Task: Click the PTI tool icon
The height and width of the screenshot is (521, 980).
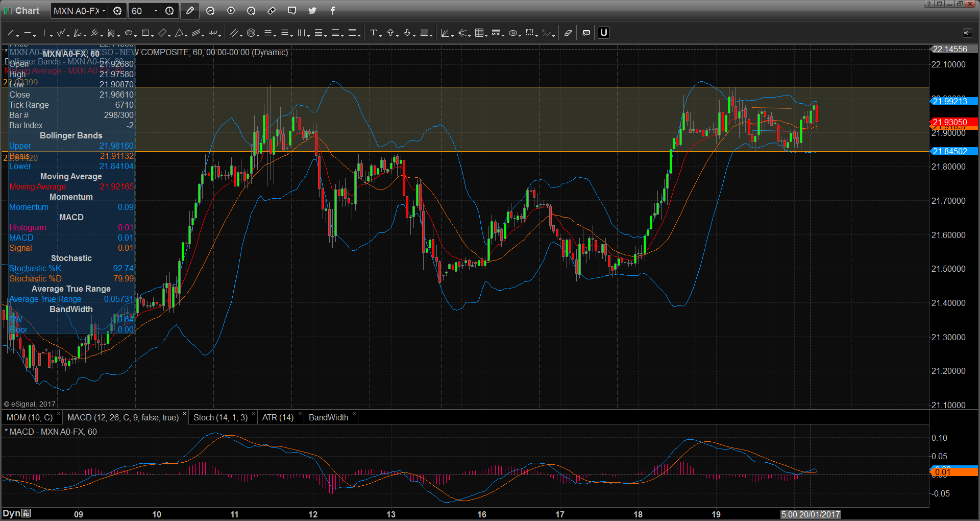Action: pyautogui.click(x=529, y=33)
